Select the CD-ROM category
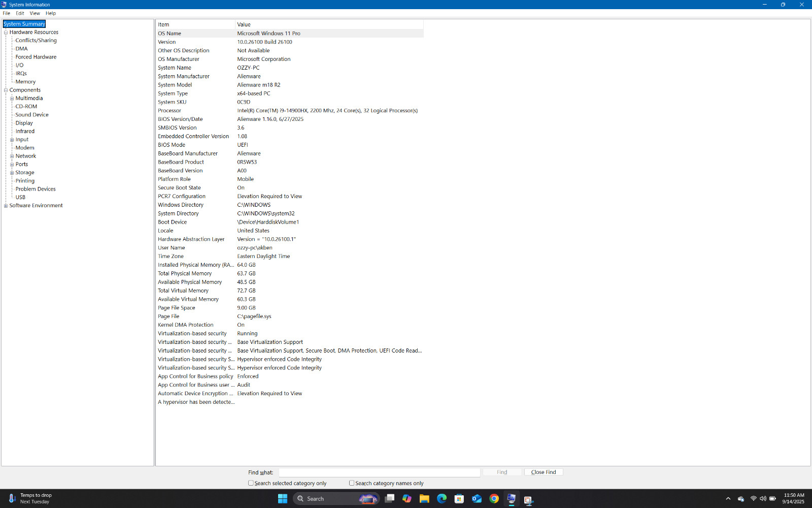Image resolution: width=812 pixels, height=508 pixels. [26, 107]
